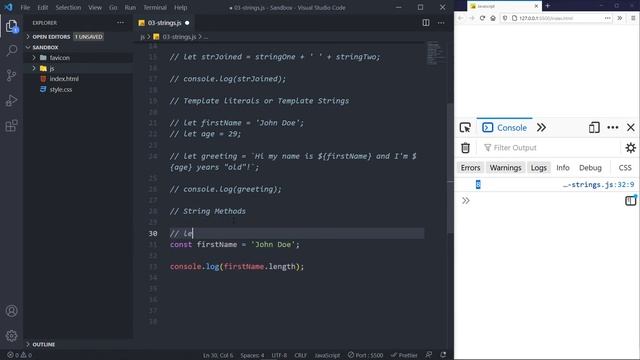Open the Manage gear icon in VS Code
640x360 pixels.
11,336
